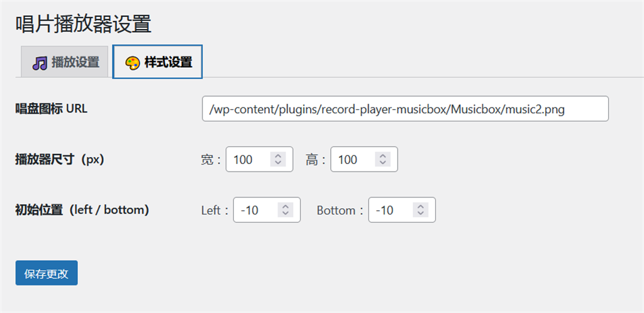Click the 唱片播放器设置 page heading

pos(83,24)
